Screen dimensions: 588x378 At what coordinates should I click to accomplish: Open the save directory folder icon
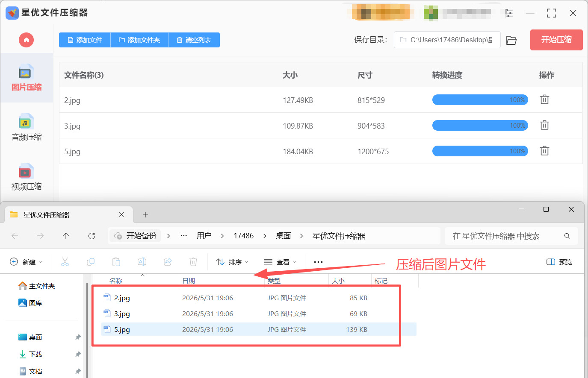coord(511,40)
